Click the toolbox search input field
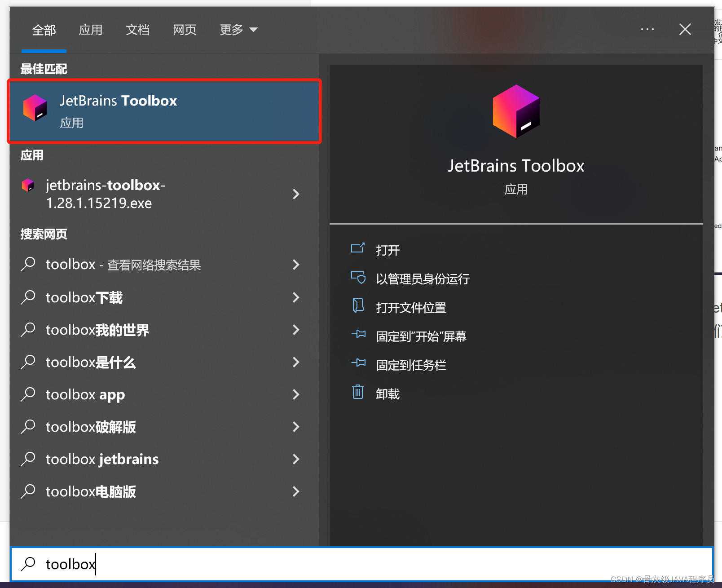 point(361,564)
